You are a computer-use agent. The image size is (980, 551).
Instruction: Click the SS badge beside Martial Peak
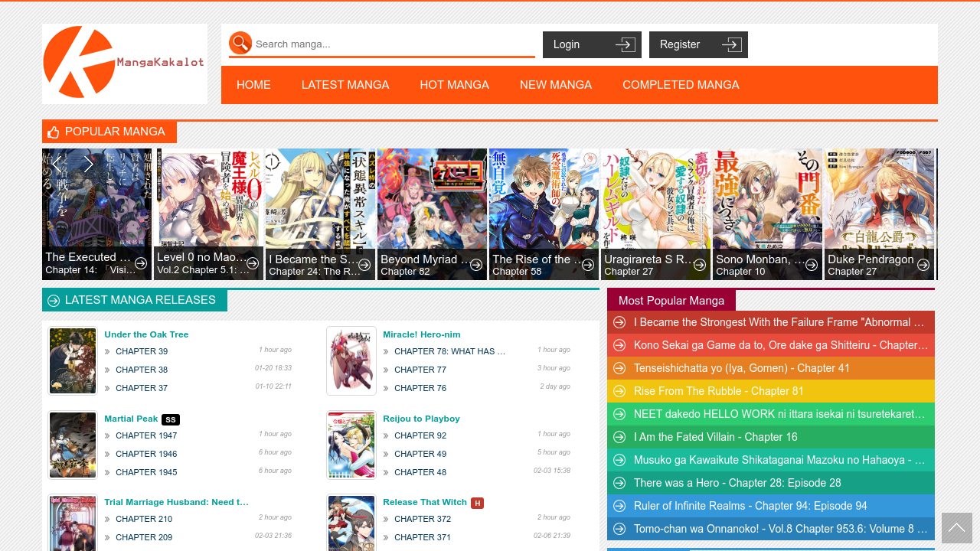tap(171, 419)
